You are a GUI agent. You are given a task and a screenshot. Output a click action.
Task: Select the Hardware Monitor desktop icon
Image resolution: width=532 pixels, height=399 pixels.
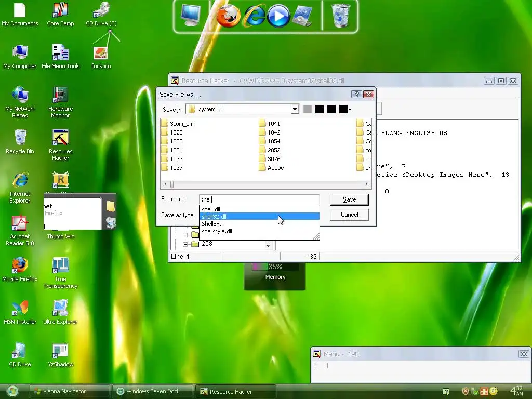60,102
